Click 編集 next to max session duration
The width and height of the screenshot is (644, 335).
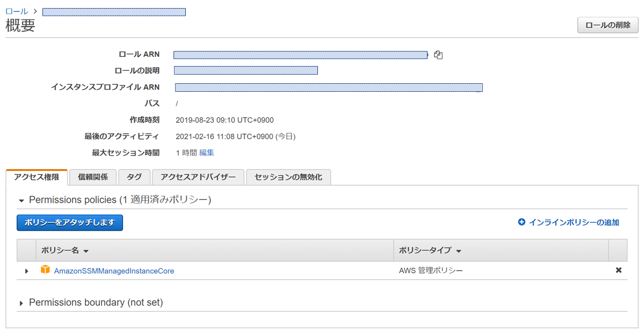point(207,152)
